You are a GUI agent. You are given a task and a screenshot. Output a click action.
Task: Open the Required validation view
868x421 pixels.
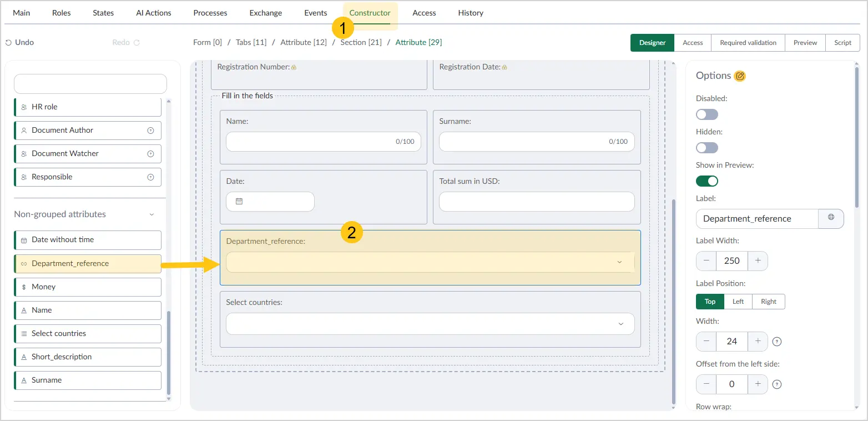748,43
